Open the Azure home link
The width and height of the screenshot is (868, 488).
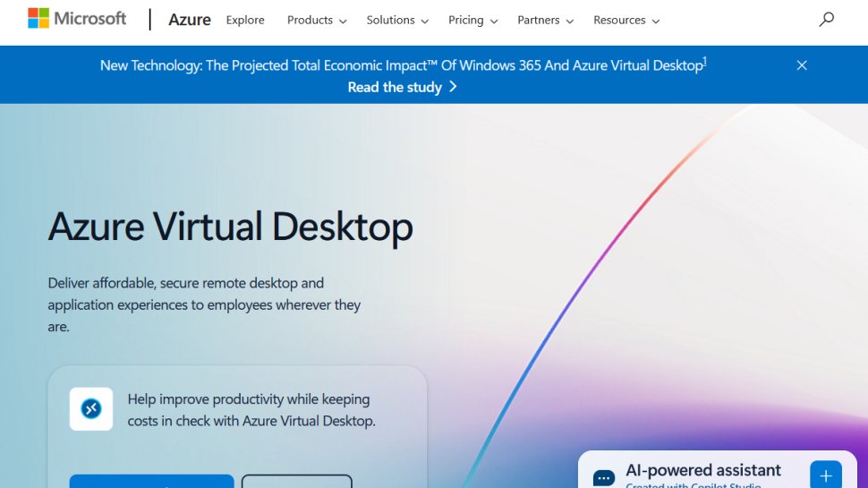point(190,20)
